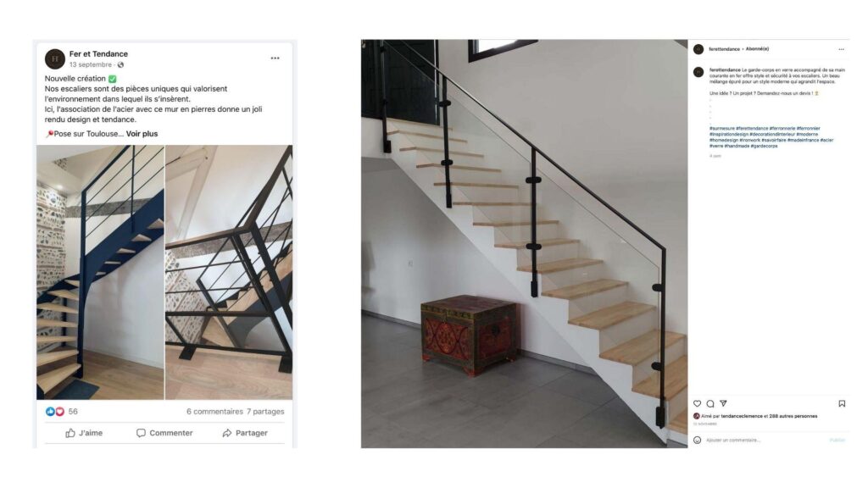Share the post using Partager
The image size is (868, 488).
pos(245,433)
